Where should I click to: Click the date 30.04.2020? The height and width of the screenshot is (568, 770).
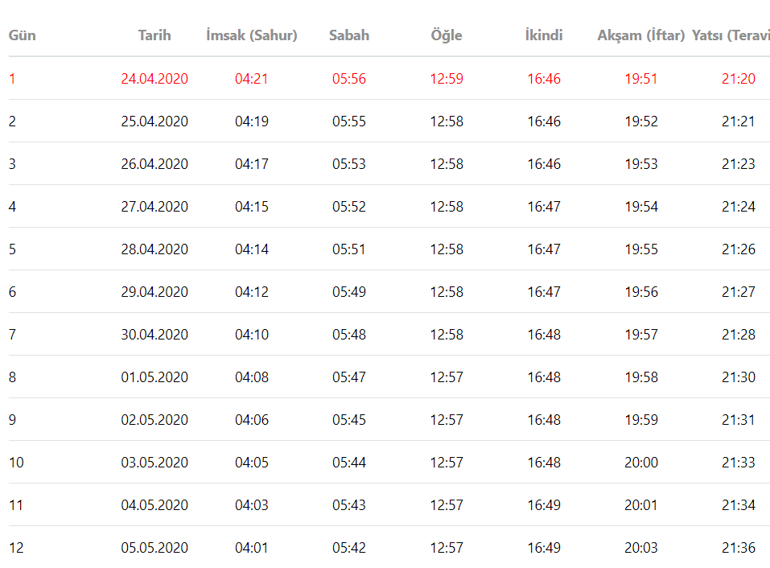[x=154, y=334]
